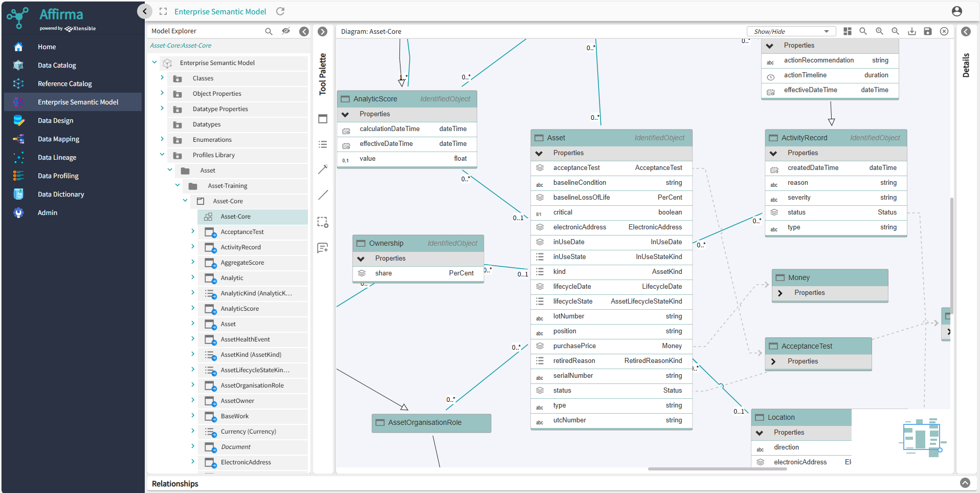Collapse the Profiles Library folder
Screen dimensions: 980x493
click(x=162, y=155)
